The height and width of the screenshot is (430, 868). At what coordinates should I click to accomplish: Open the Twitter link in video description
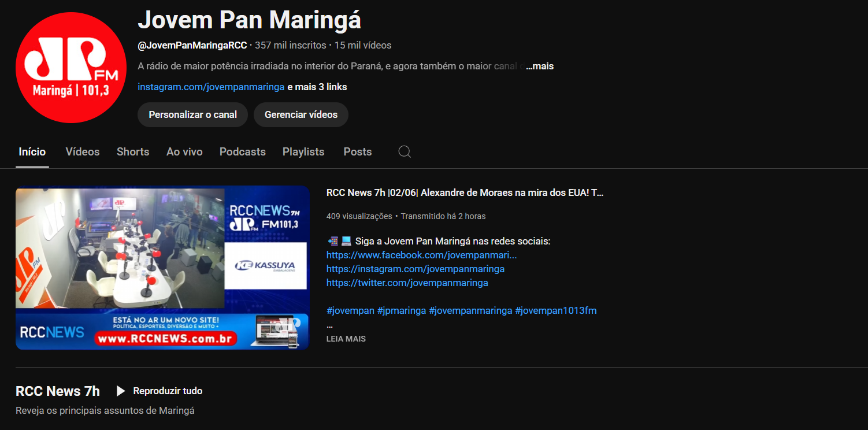pyautogui.click(x=407, y=283)
